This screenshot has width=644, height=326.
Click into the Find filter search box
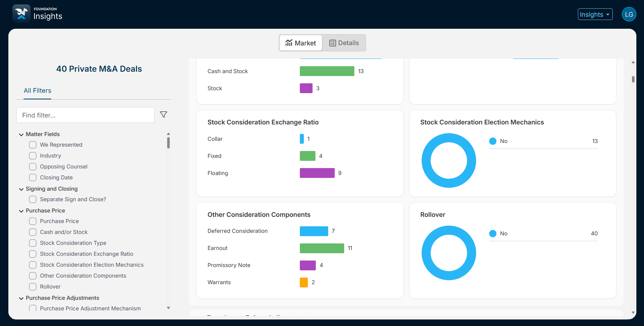[x=85, y=115]
